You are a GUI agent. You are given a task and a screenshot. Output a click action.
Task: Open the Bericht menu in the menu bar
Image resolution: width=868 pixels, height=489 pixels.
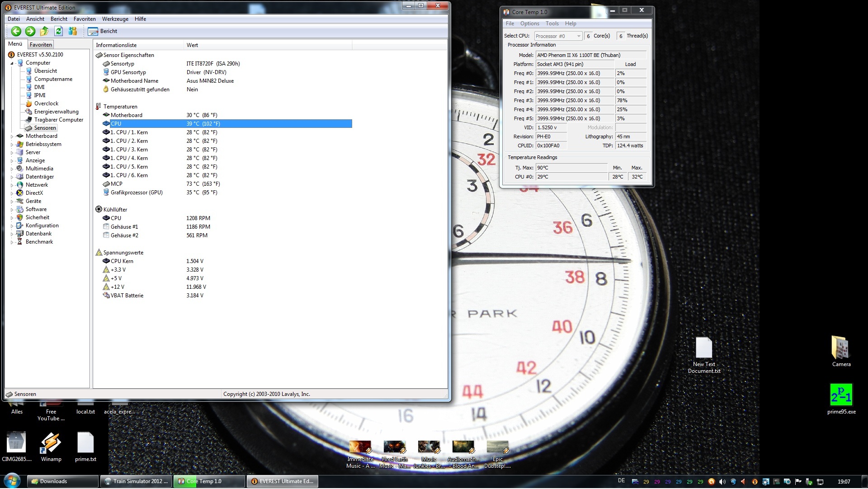59,19
